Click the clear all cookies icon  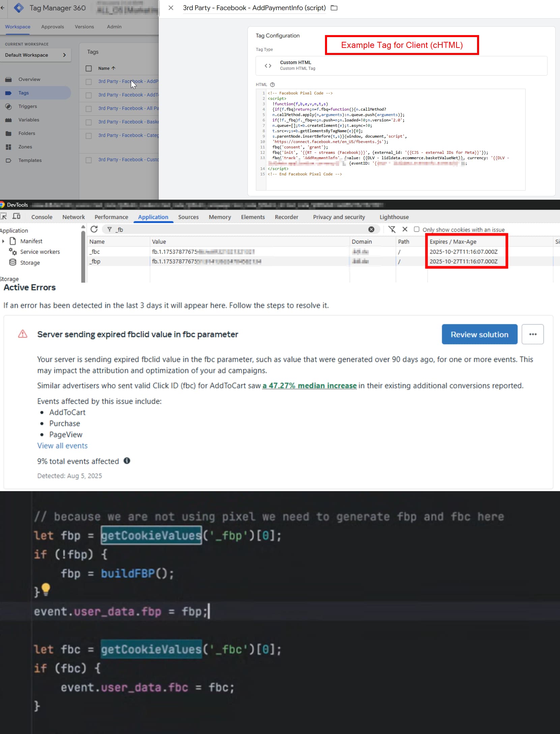(392, 229)
